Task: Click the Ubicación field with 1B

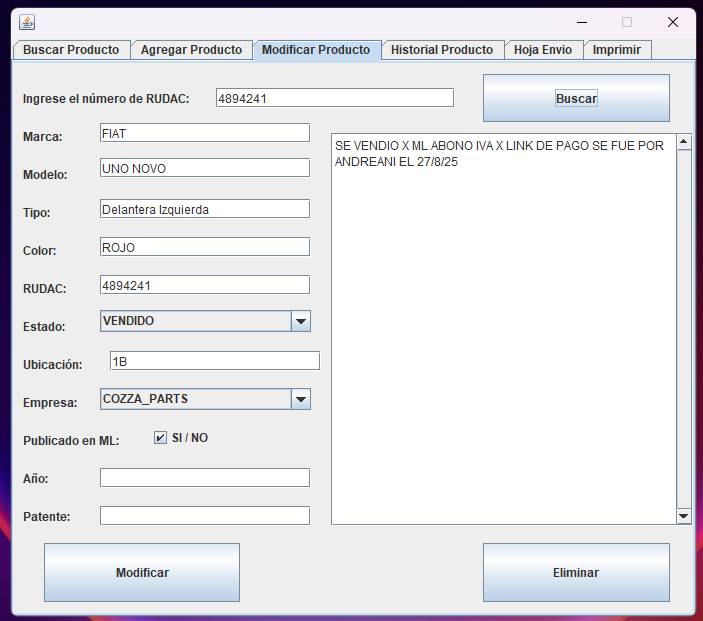Action: click(215, 361)
